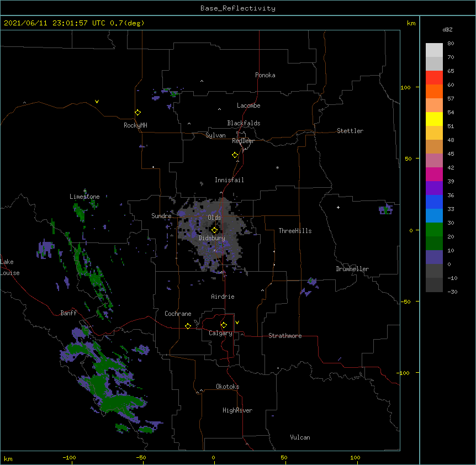Click the Airdrie label
Image resolution: width=476 pixels, height=465 pixels.
point(223,297)
